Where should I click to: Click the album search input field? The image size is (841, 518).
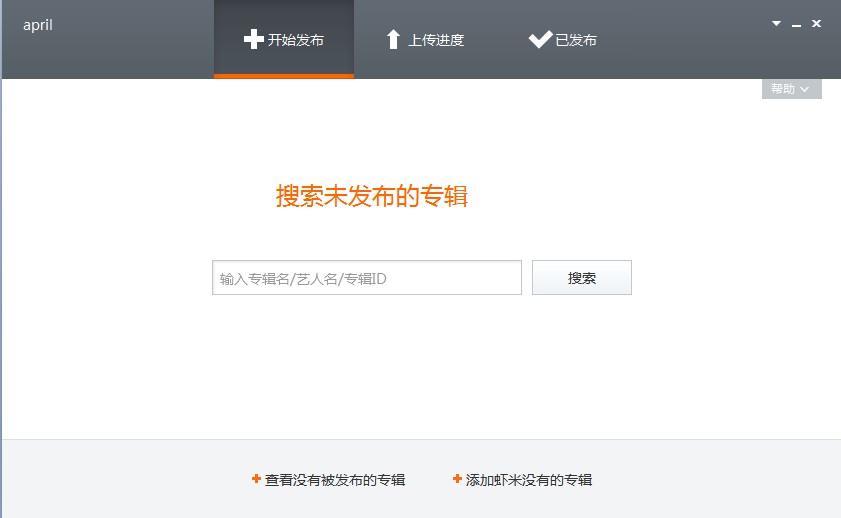367,278
